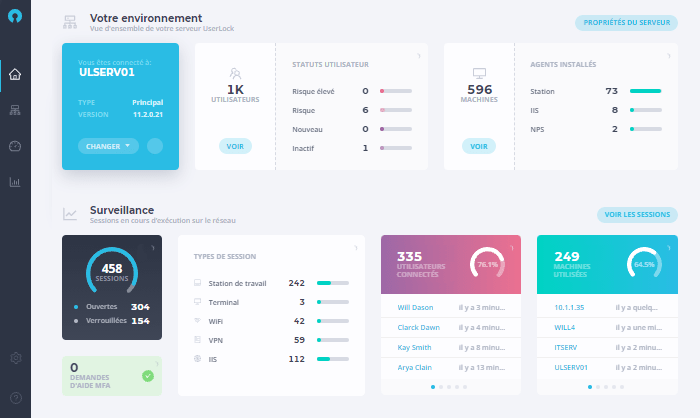This screenshot has height=418, width=700.
Task: Refresh the Machines utilisées card
Action: click(x=668, y=248)
